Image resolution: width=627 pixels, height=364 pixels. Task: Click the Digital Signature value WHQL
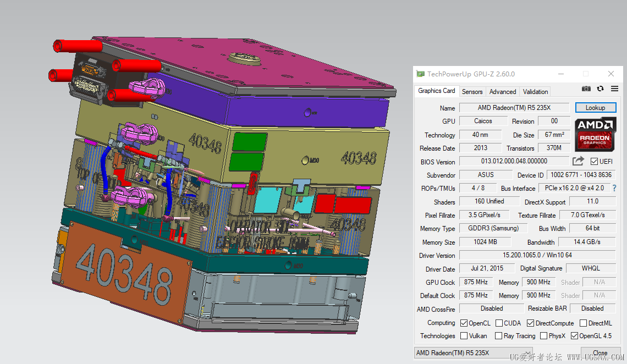coord(591,268)
